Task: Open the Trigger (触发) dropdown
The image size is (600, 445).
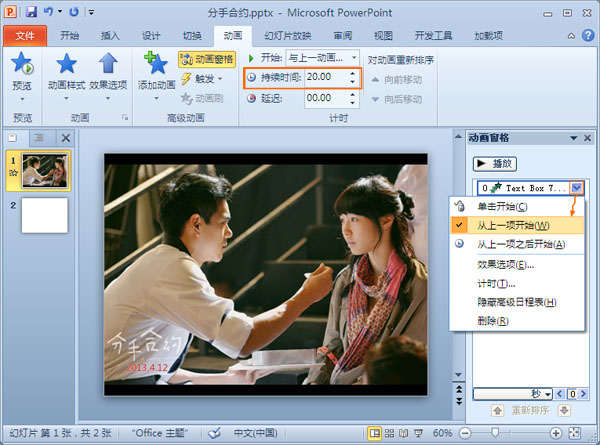Action: (202, 79)
